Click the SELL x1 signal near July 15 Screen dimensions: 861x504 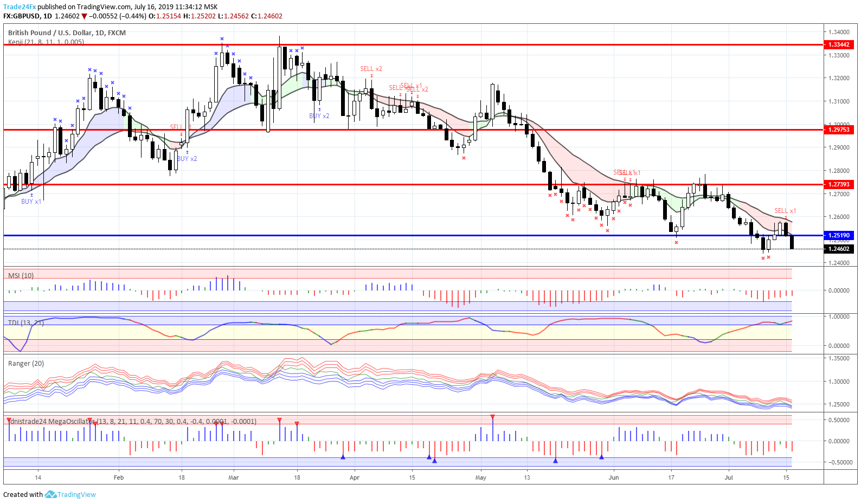(785, 211)
